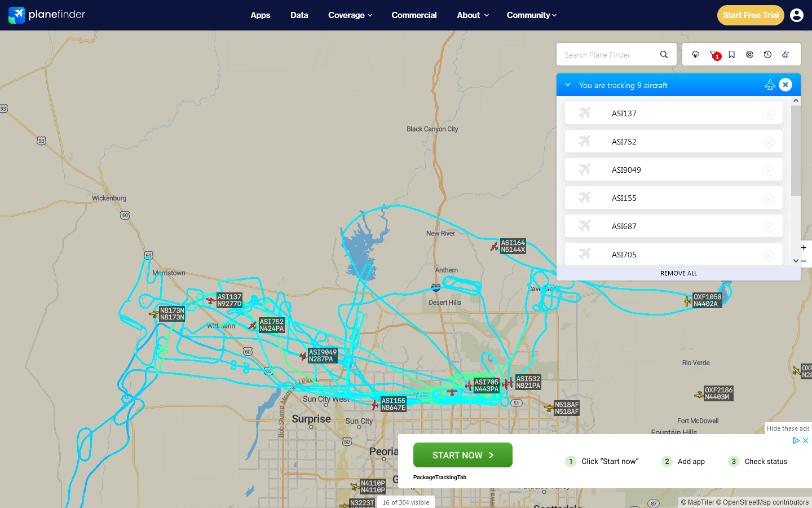
Task: Select the N518AF aircraft marker on map
Action: [549, 408]
